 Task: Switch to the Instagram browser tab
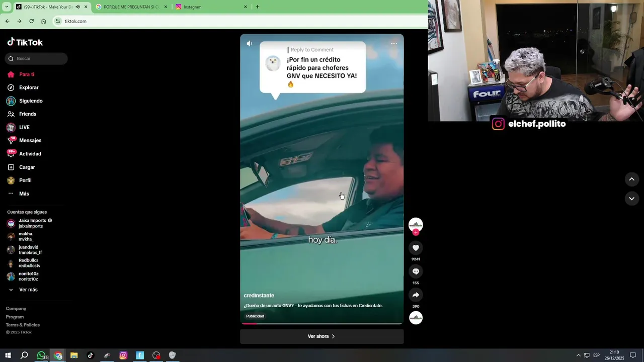pyautogui.click(x=211, y=7)
